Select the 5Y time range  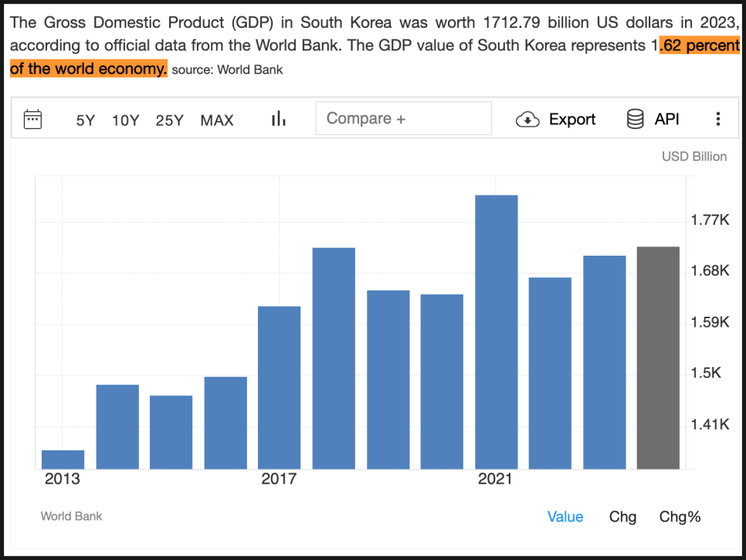coord(85,120)
